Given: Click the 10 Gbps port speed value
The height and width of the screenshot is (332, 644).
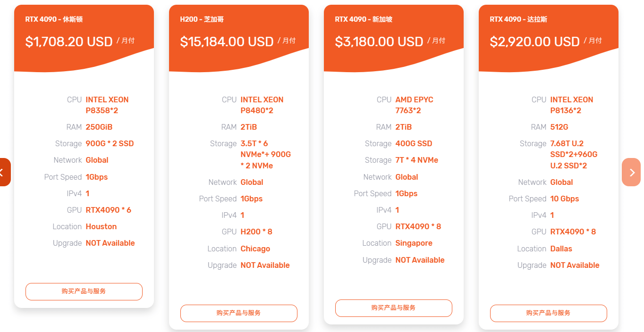Looking at the screenshot, I should pos(565,199).
